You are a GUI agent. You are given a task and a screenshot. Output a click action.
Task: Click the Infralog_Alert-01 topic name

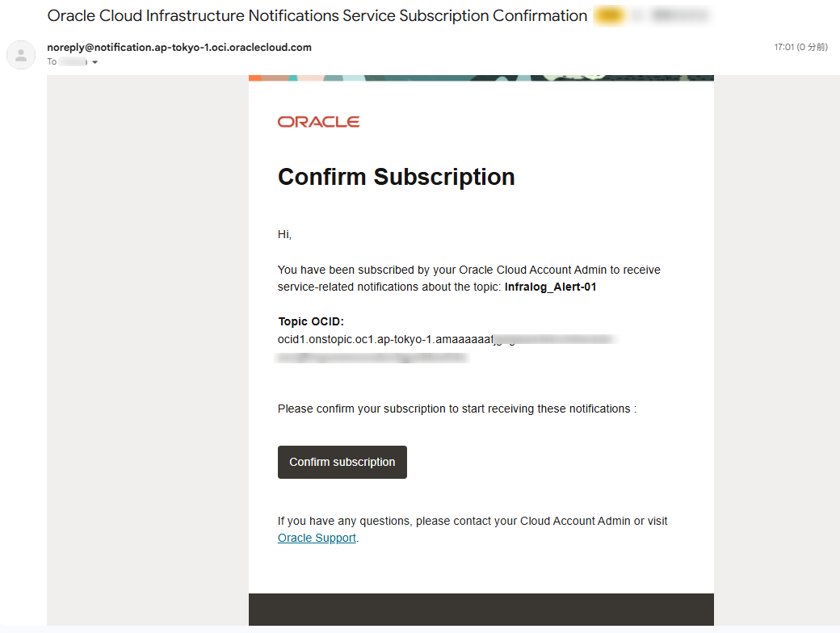click(550, 287)
